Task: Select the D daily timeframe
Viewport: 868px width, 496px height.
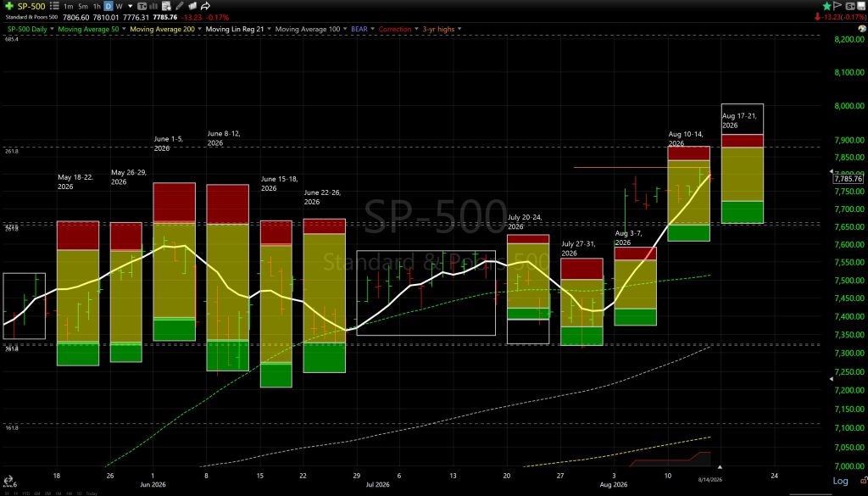Action: pos(108,6)
